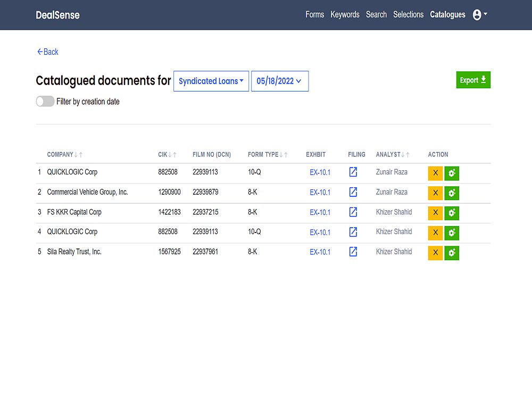Remove Commercial Vehicle Group with yellow X
Image resolution: width=532 pixels, height=399 pixels.
[435, 193]
